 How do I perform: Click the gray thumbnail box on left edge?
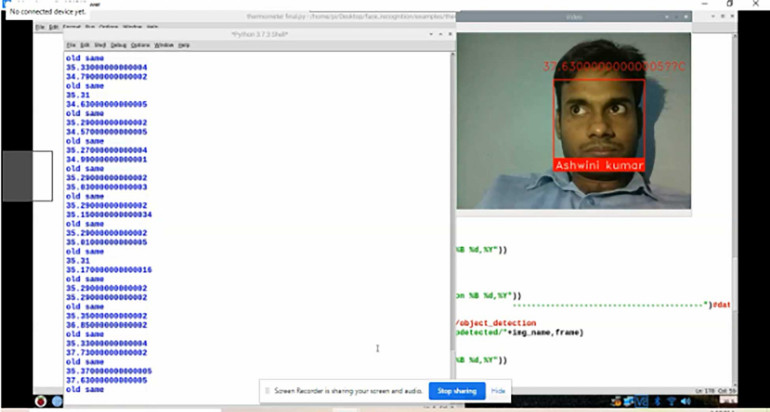27,176
